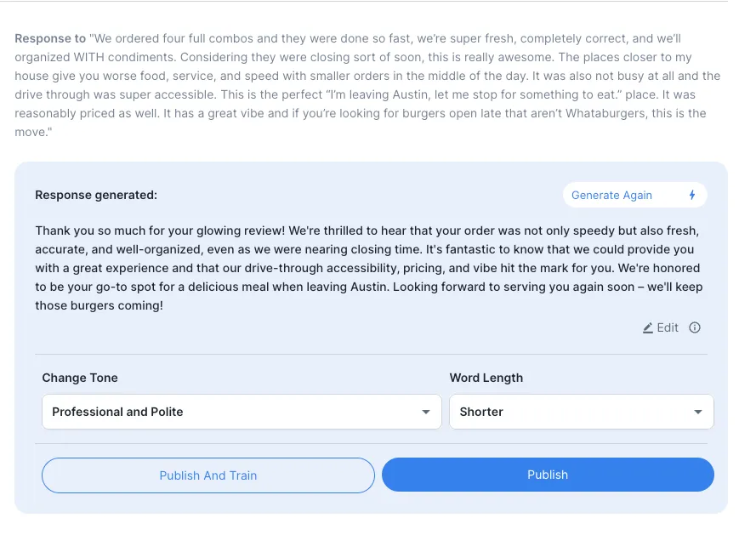Screen dimensions: 756x552
Task: Click the pencil icon to modify the generated reply
Action: [x=648, y=327]
